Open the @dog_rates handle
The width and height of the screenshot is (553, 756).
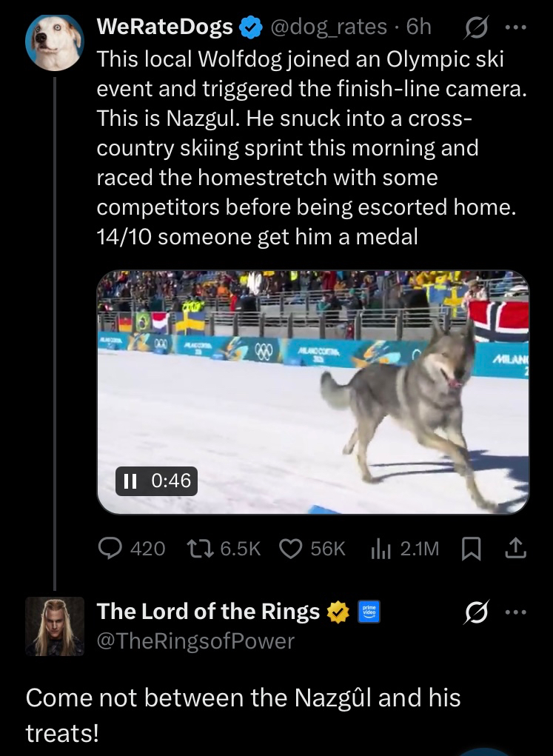coord(329,27)
